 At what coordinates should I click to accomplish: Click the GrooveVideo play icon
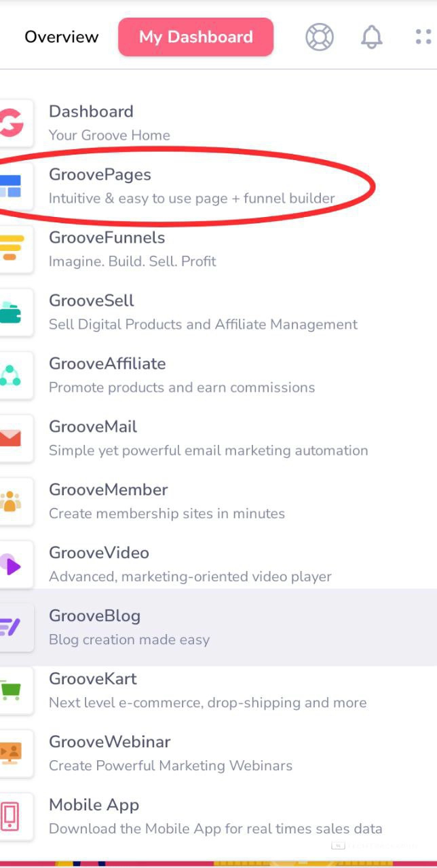click(12, 565)
